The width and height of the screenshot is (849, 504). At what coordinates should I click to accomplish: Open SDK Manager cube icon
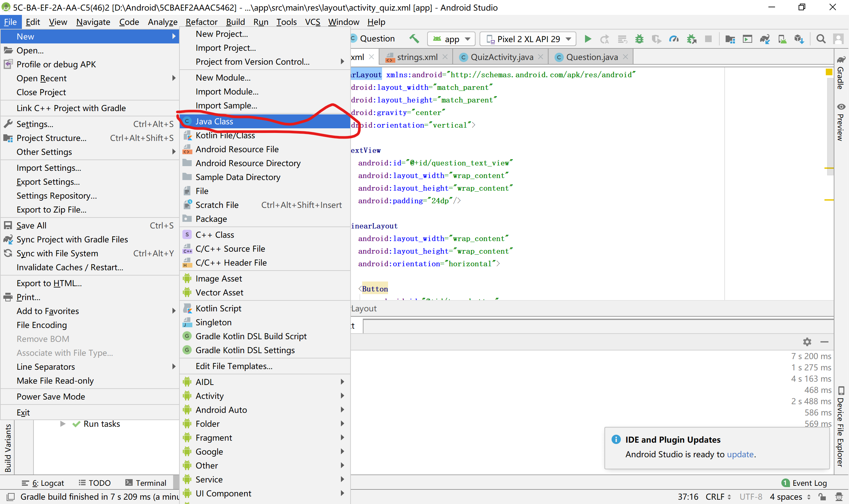(799, 39)
